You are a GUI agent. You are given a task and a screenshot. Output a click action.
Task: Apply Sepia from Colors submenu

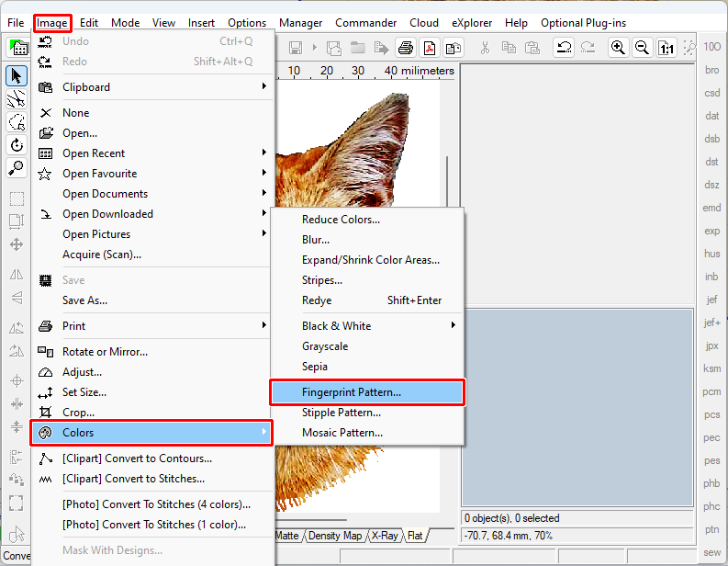(367, 367)
